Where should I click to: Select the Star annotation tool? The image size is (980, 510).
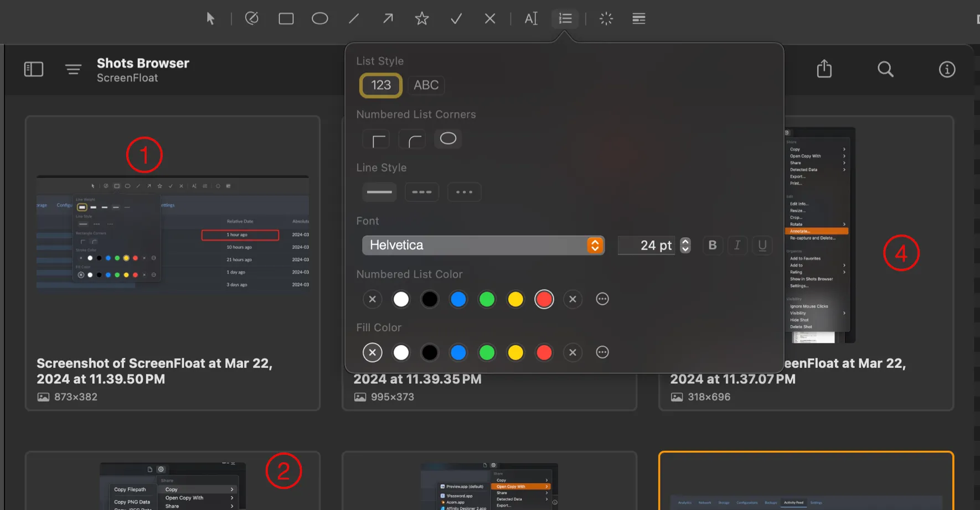pyautogui.click(x=421, y=18)
